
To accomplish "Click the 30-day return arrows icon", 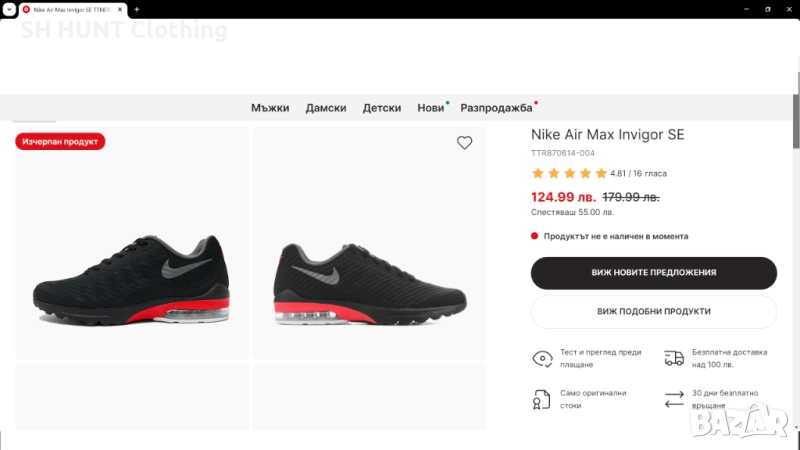I will tap(674, 400).
